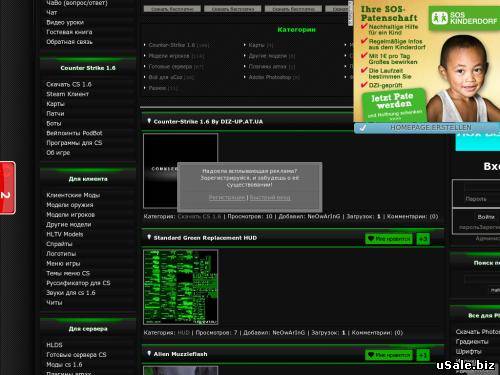Click the SOS Kinderdorf logo in the ad
Viewport: 500px width, 375px height.
(464, 18)
